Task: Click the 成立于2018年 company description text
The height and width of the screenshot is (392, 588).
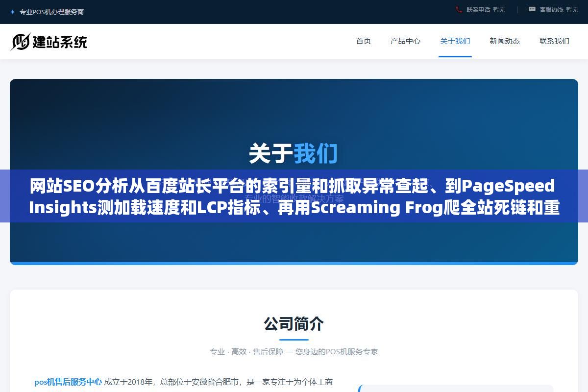Action: [219, 382]
